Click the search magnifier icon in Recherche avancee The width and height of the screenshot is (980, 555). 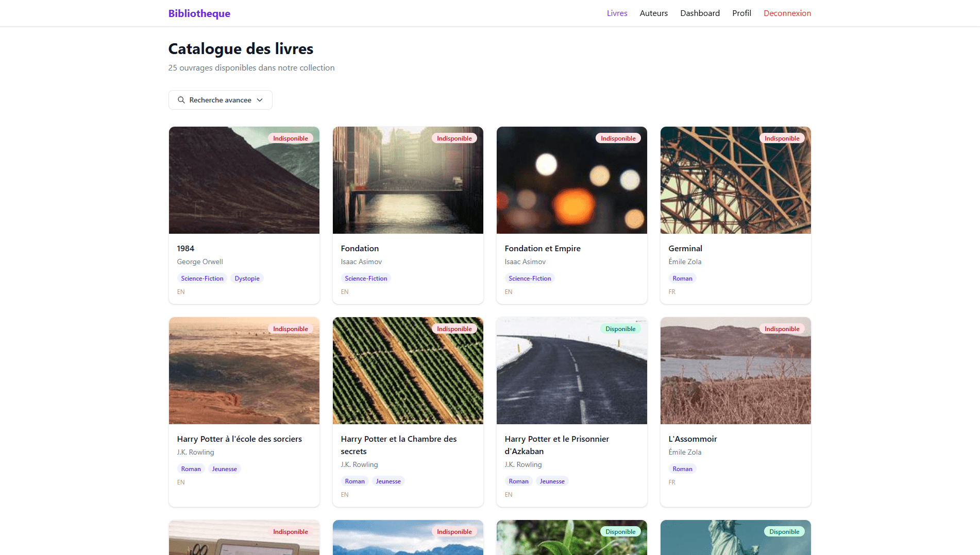tap(181, 100)
